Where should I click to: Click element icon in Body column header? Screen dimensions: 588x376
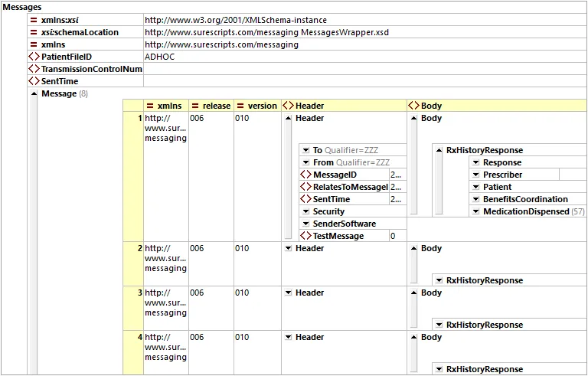coord(413,106)
